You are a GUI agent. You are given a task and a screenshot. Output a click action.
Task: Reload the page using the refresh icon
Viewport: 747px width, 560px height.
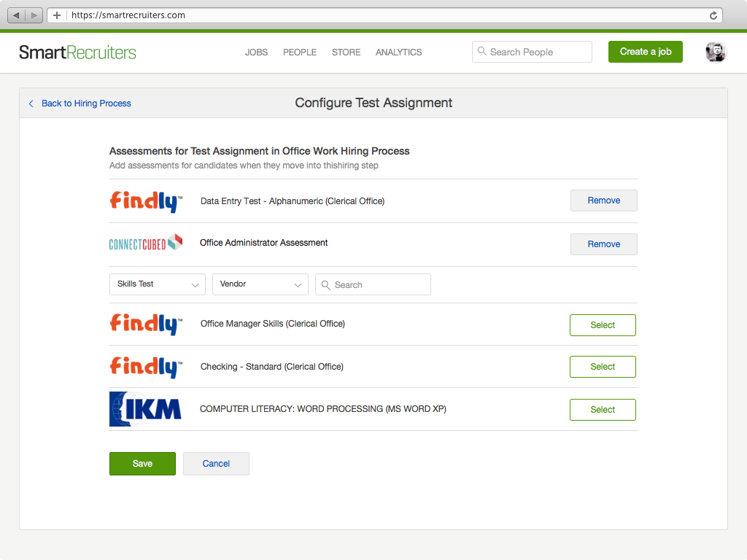click(x=713, y=15)
